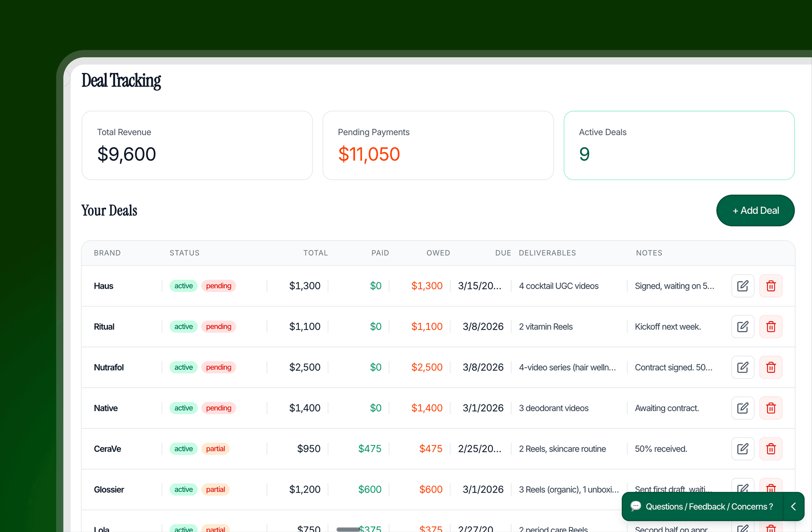
Task: Click the chat bubble icon on the feedback widget
Action: tap(636, 506)
